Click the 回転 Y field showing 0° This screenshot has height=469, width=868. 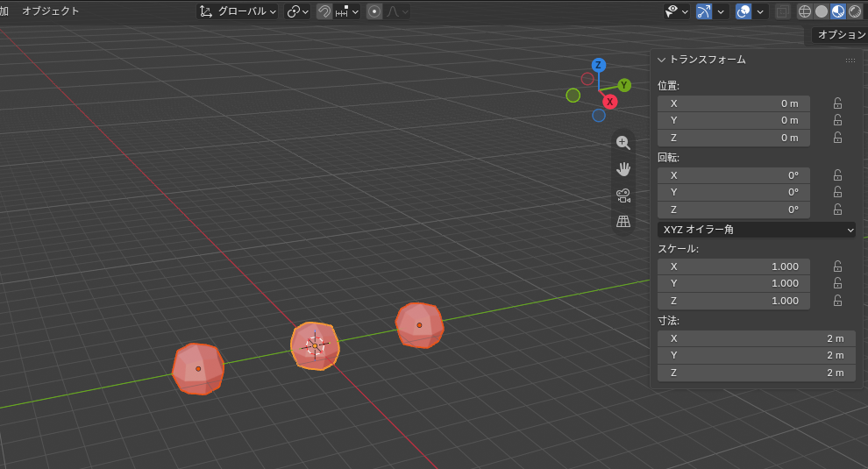point(734,192)
